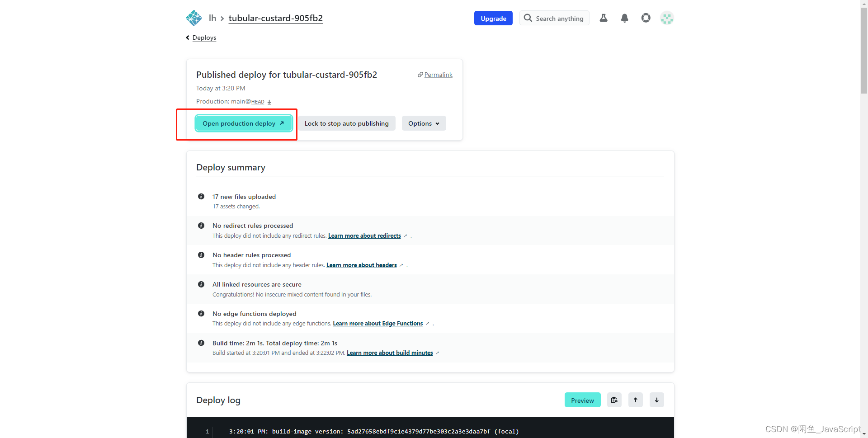The width and height of the screenshot is (868, 438).
Task: Click the Preview button in Deploy log
Action: pyautogui.click(x=582, y=400)
